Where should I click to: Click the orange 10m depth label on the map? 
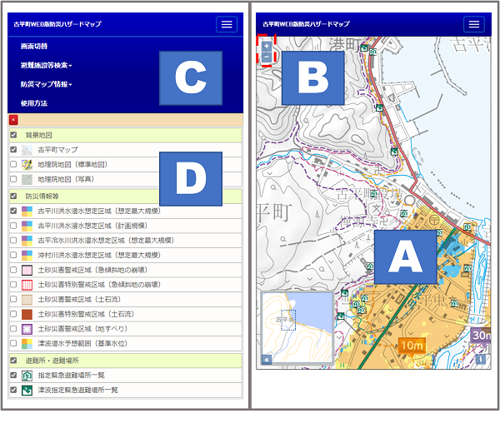click(412, 346)
